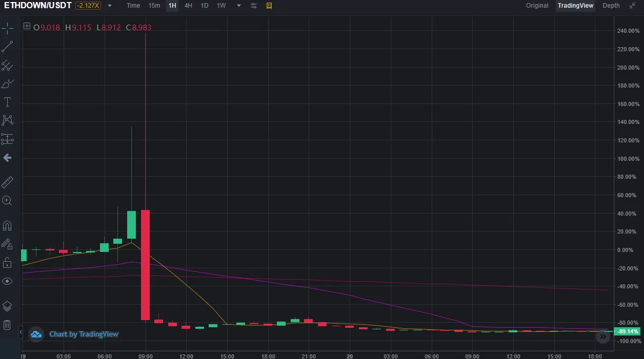Unlock all drawings with the lock toggle
This screenshot has height=359, width=644.
pos(7,263)
